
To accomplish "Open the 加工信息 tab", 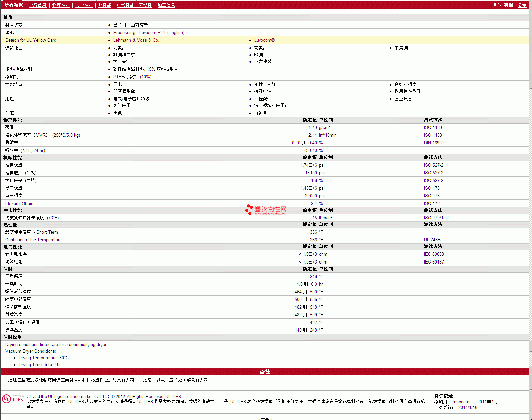I will pyautogui.click(x=166, y=5).
